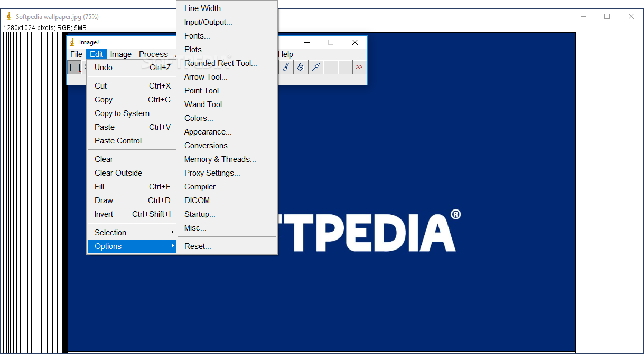Choose Copy in the Edit menu
The image size is (644, 354).
[132, 100]
